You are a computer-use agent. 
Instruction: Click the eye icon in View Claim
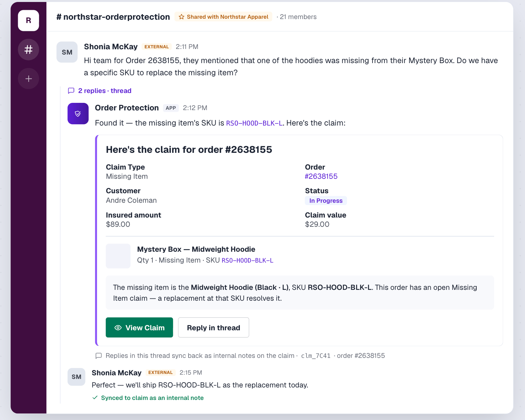[118, 328]
